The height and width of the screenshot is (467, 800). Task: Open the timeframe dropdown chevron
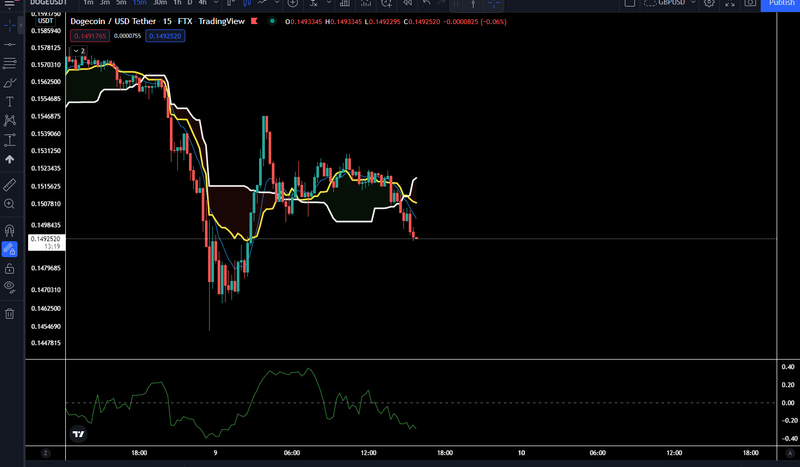click(x=216, y=3)
